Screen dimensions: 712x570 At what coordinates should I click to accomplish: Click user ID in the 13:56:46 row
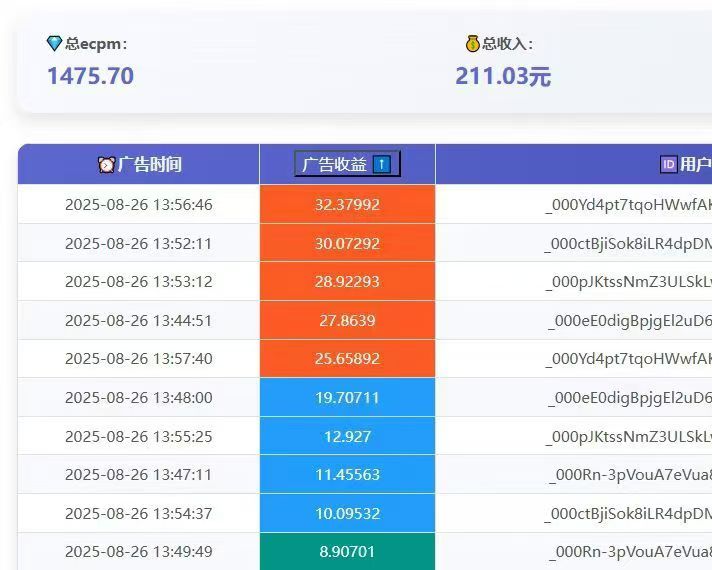pos(628,205)
